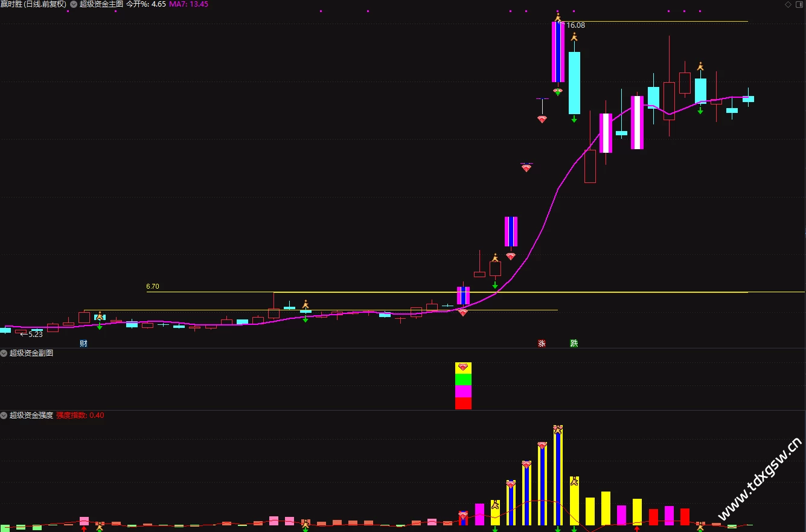Click the red block in the stacked bar
The width and height of the screenshot is (806, 532).
[463, 403]
